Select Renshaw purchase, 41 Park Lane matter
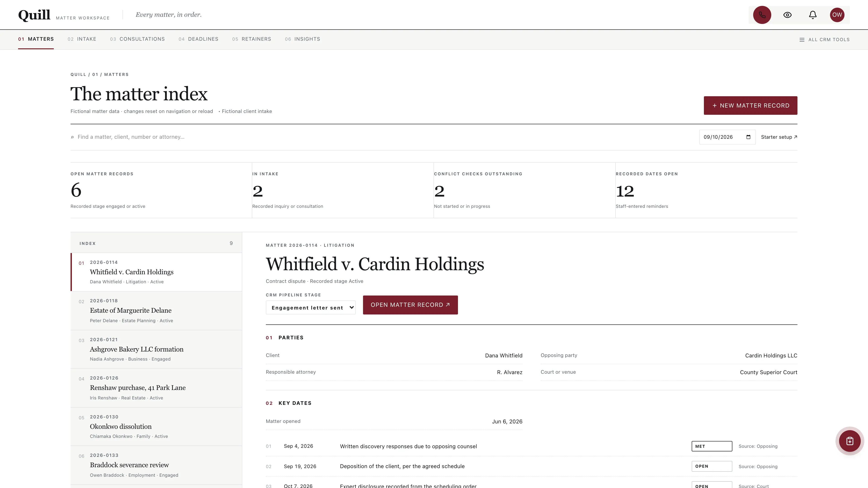Image resolution: width=868 pixels, height=488 pixels. (156, 388)
